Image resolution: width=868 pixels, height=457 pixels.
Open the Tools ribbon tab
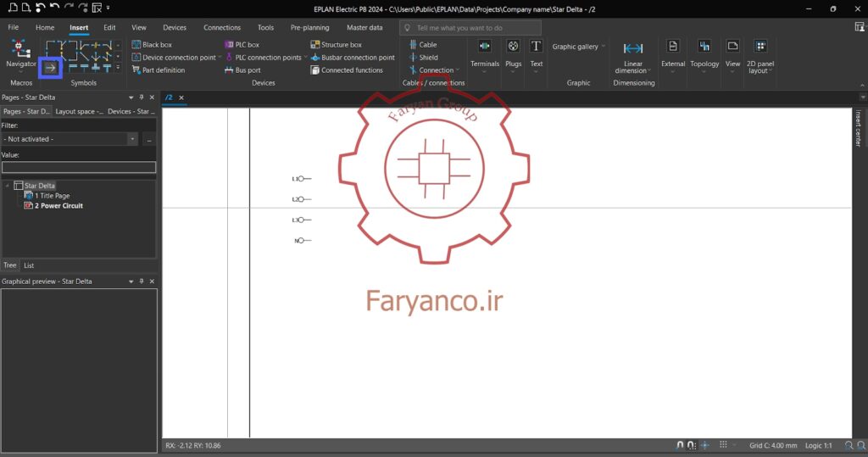coord(265,27)
